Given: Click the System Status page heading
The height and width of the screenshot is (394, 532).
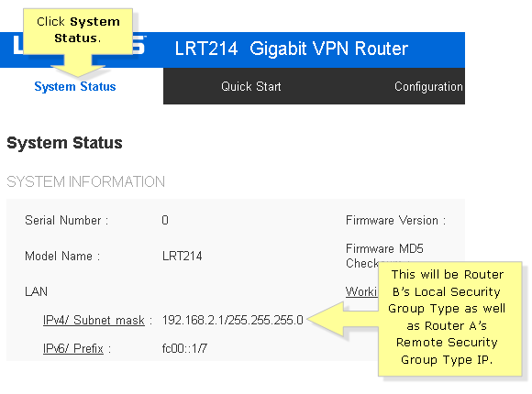Looking at the screenshot, I should click(x=64, y=143).
